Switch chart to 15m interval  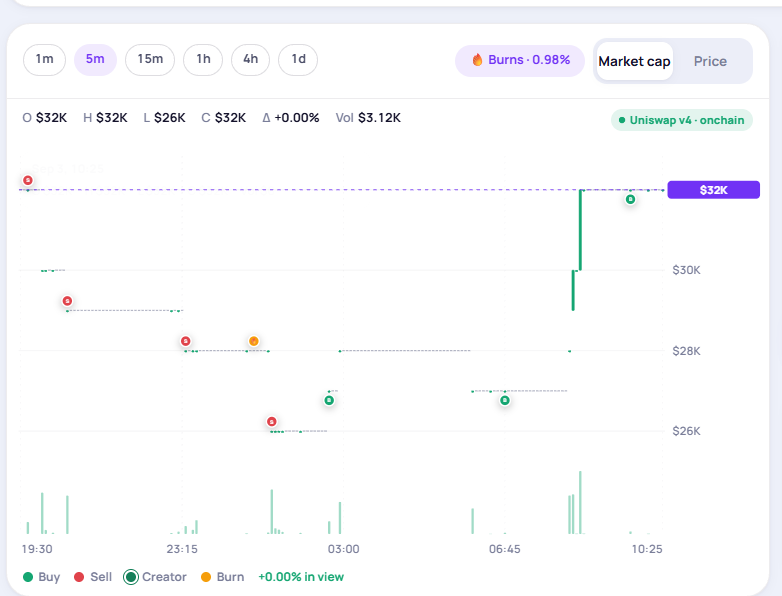150,59
